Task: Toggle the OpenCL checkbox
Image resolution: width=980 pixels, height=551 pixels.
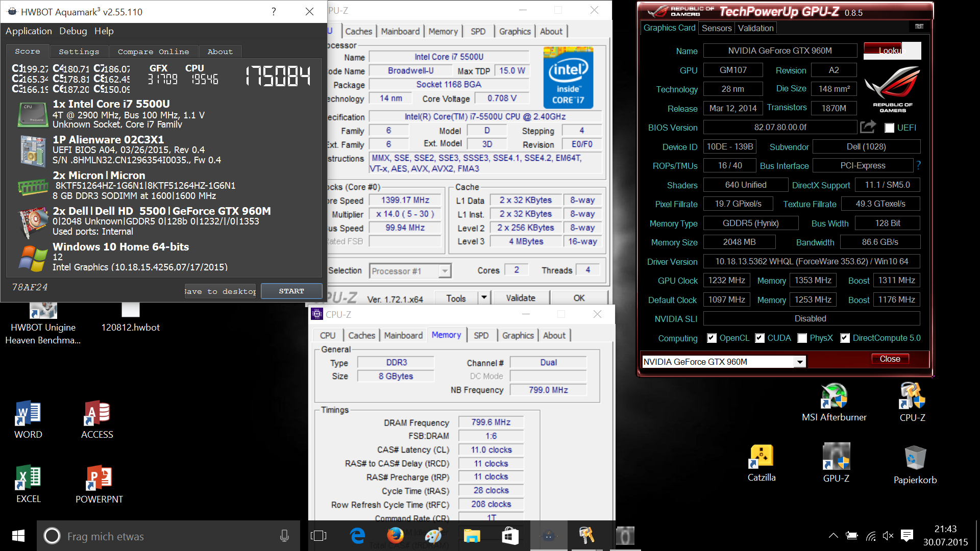Action: point(712,338)
